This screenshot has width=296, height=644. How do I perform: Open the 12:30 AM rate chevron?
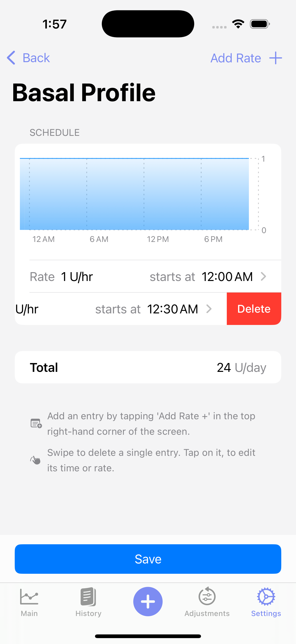click(x=209, y=309)
